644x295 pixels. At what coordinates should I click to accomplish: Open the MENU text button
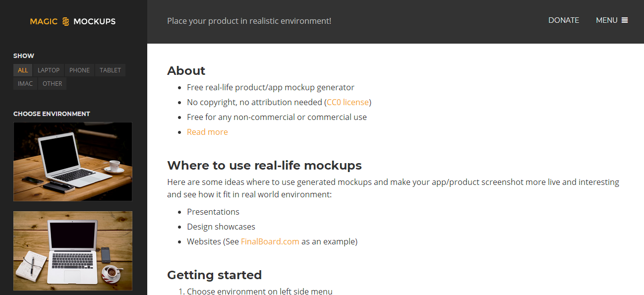click(606, 20)
